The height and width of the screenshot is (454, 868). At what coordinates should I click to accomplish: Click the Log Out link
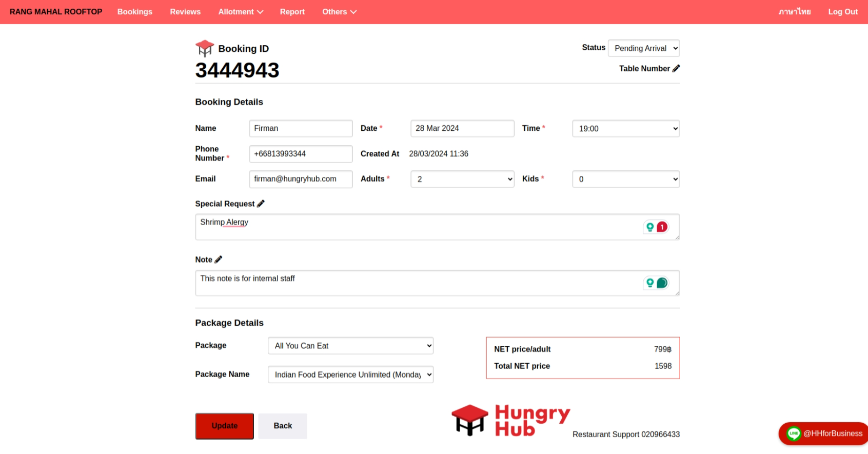pos(842,12)
